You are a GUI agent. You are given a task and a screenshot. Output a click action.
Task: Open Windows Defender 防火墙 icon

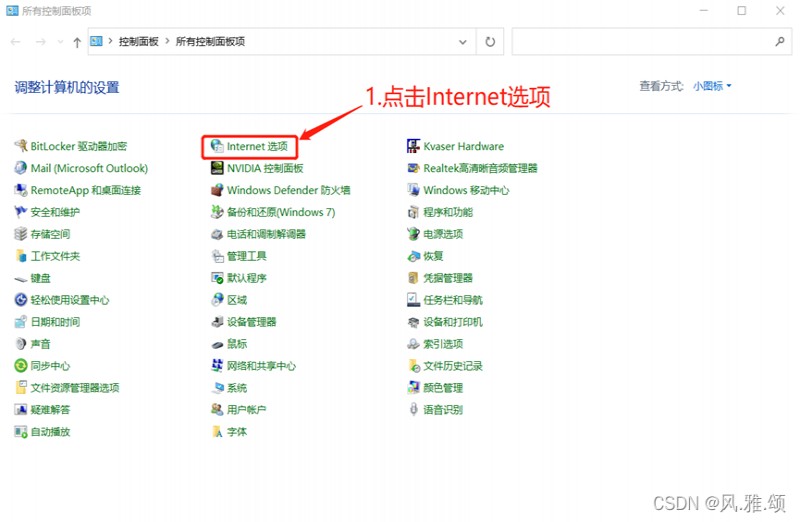[x=217, y=190]
